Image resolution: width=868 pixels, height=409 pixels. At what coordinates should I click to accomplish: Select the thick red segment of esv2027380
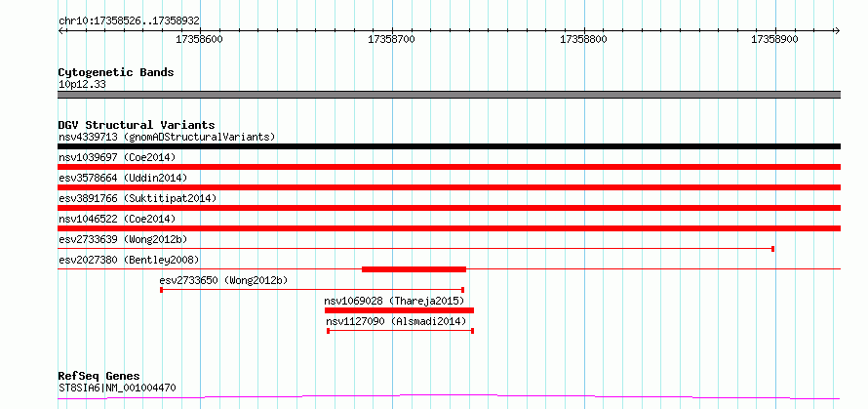coord(414,269)
